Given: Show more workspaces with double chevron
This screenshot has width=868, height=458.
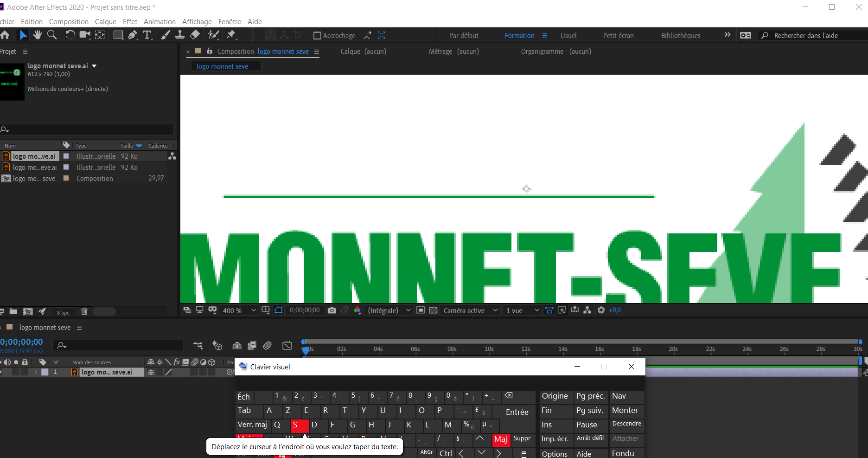Looking at the screenshot, I should (728, 35).
